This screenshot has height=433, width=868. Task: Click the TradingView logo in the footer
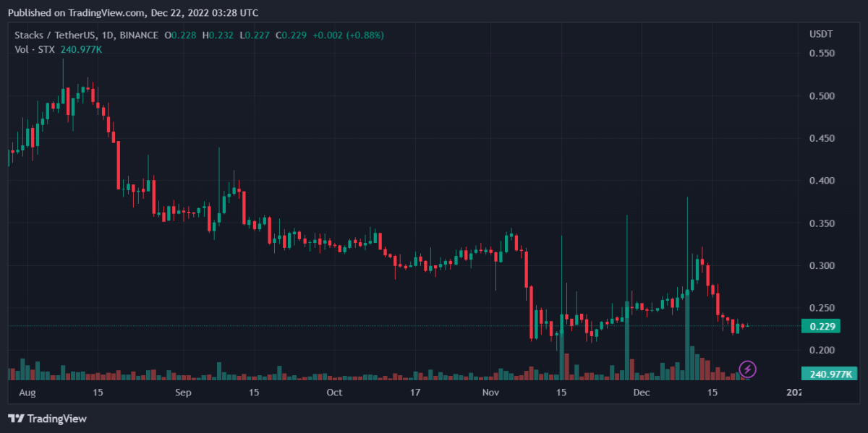tap(47, 419)
